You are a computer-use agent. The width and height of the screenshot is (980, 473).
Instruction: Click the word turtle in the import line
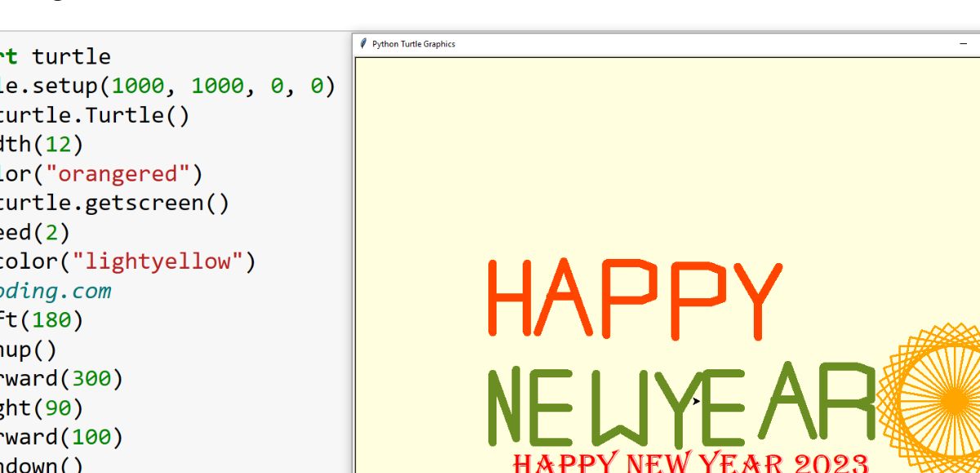coord(71,56)
